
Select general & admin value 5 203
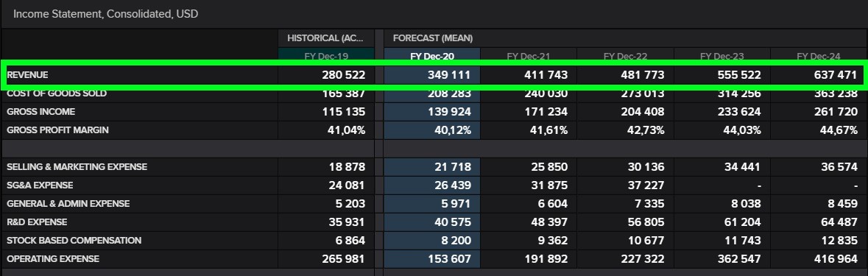point(350,204)
